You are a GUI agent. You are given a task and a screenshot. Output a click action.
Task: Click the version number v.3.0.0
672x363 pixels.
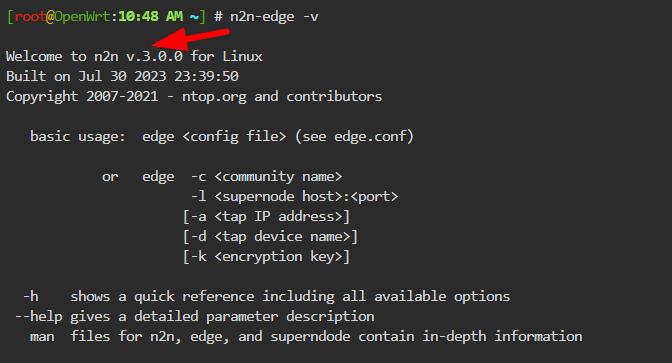click(154, 57)
